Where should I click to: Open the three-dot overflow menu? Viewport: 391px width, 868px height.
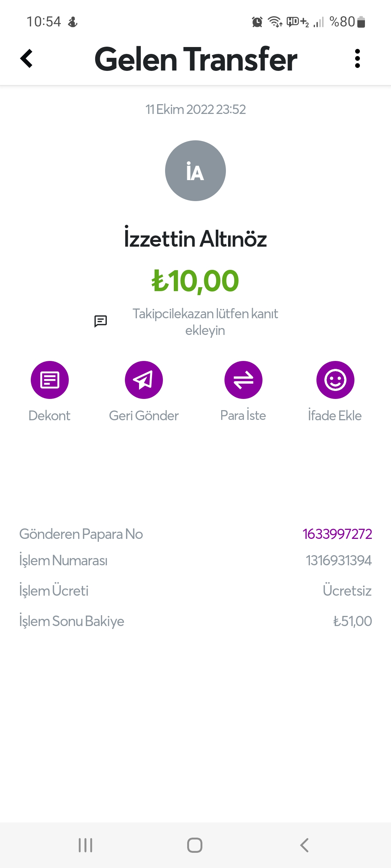pyautogui.click(x=357, y=59)
